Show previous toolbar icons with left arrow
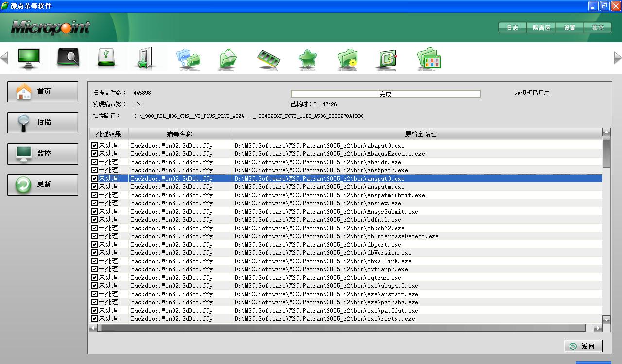The width and height of the screenshot is (622, 364). point(4,58)
